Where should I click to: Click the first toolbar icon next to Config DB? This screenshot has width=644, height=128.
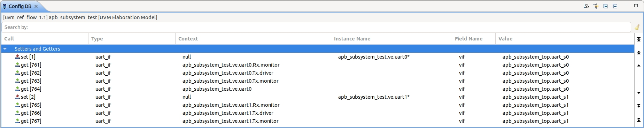(587, 6)
